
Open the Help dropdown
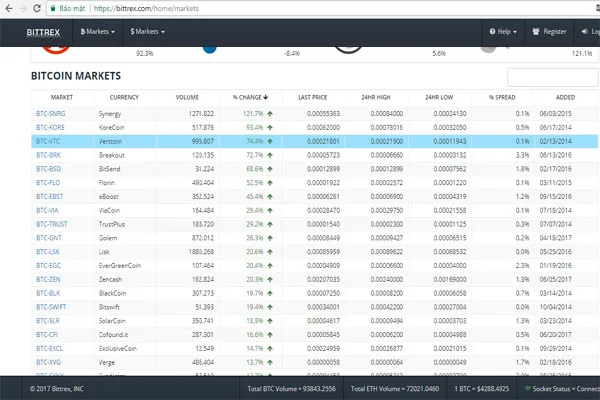(x=503, y=32)
